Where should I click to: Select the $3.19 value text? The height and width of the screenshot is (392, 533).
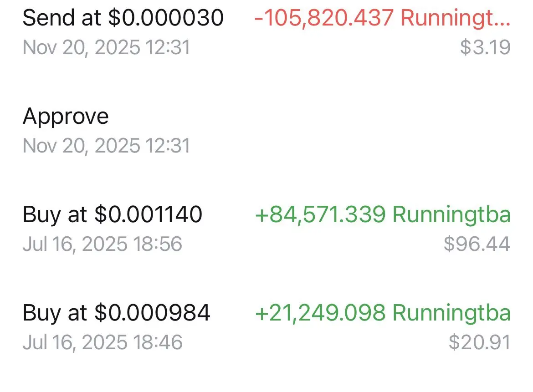click(x=486, y=47)
